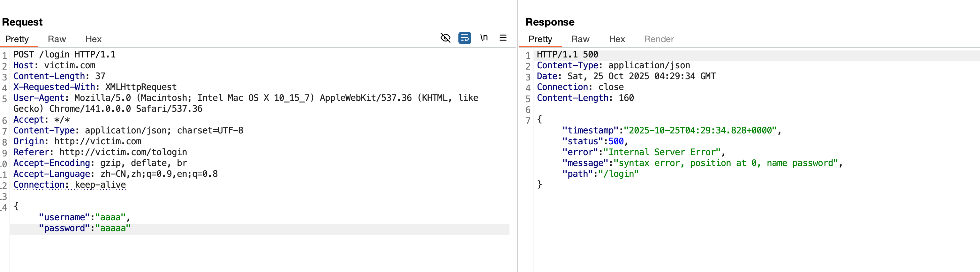Place the cursor on the Host header value victim.com
This screenshot has width=980, height=272.
tap(70, 65)
